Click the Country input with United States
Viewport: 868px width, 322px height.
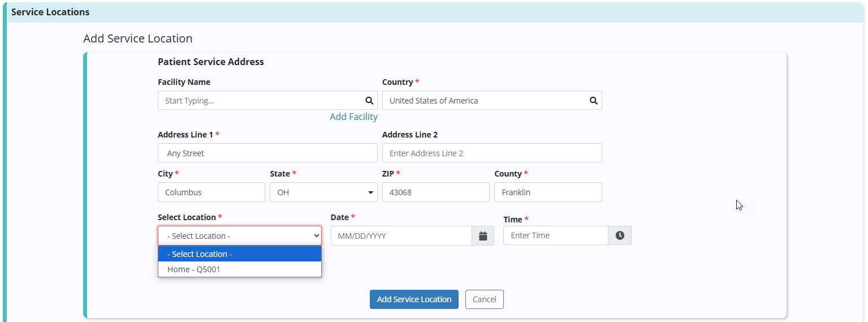(x=483, y=101)
